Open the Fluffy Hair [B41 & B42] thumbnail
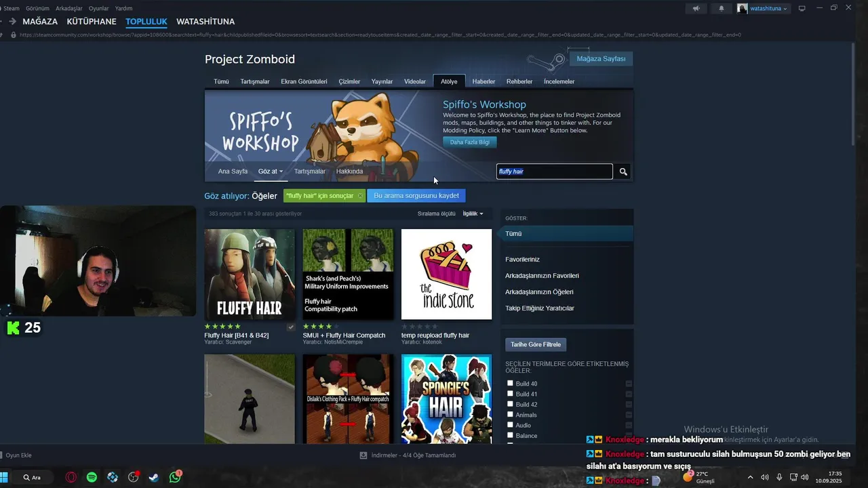868x488 pixels. tap(250, 274)
